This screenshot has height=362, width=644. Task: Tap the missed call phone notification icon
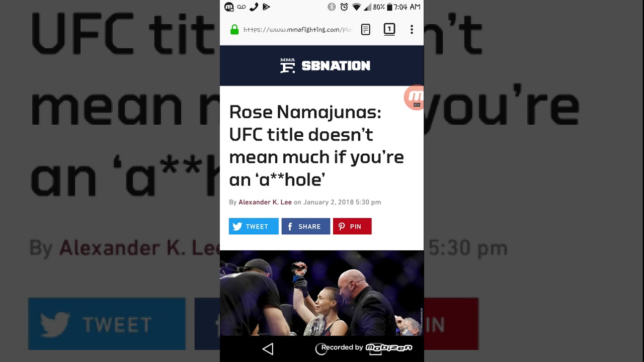click(254, 7)
